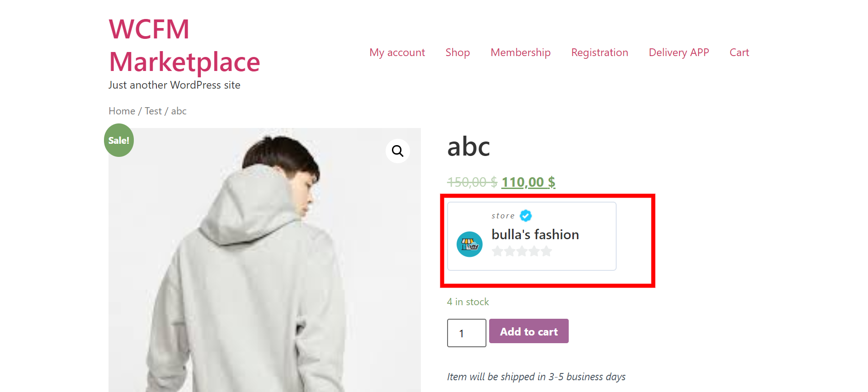868x392 pixels.
Task: Click the green Sale! badge
Action: click(x=119, y=141)
